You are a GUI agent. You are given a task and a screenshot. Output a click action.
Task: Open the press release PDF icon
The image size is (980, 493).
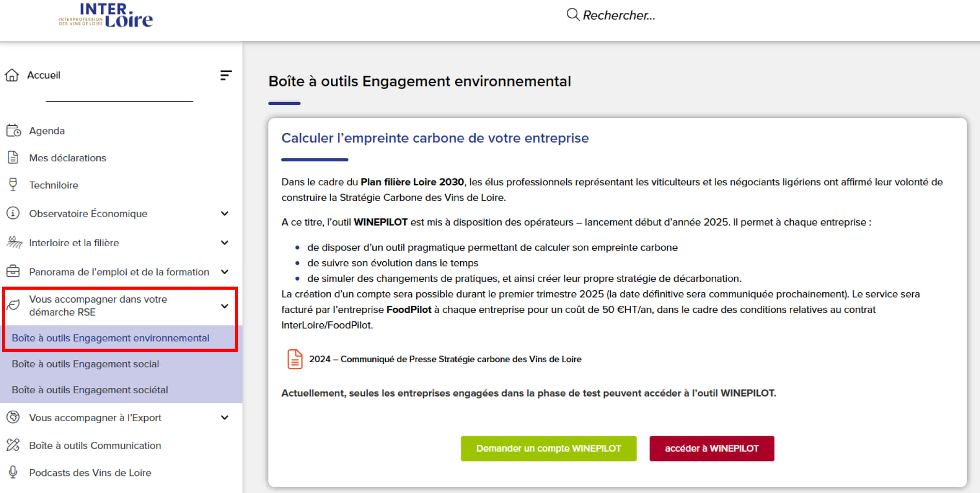[295, 359]
